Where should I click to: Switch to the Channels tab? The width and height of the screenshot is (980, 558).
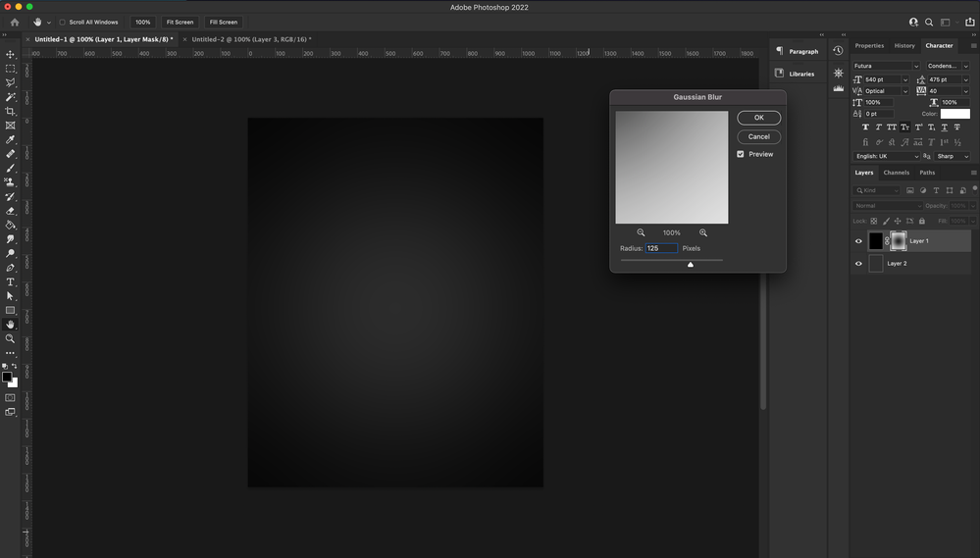coord(896,173)
